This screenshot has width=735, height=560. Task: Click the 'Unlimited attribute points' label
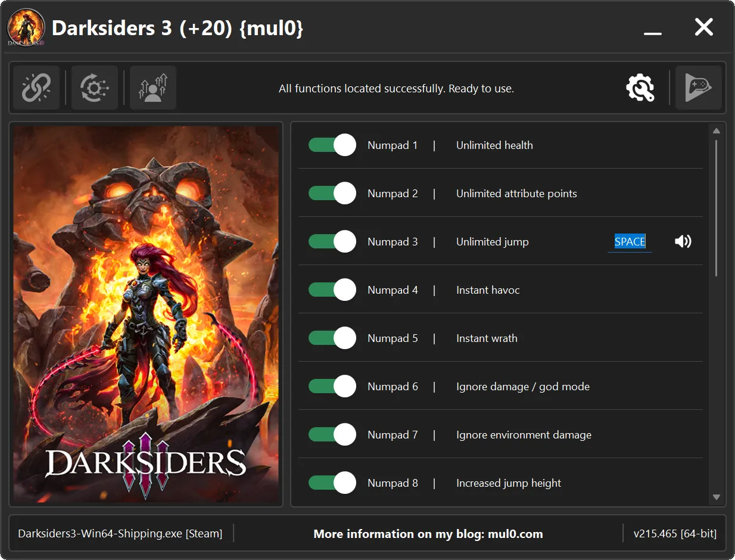pyautogui.click(x=516, y=194)
